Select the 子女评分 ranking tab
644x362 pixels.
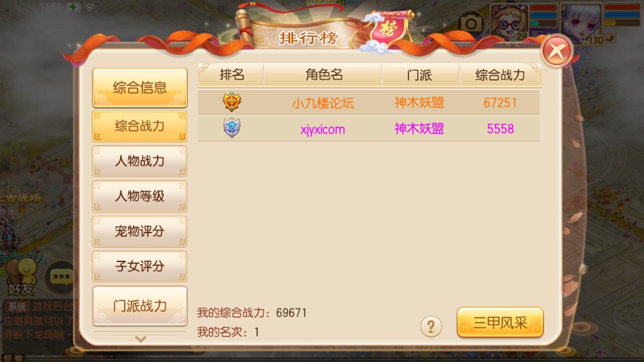click(x=140, y=266)
